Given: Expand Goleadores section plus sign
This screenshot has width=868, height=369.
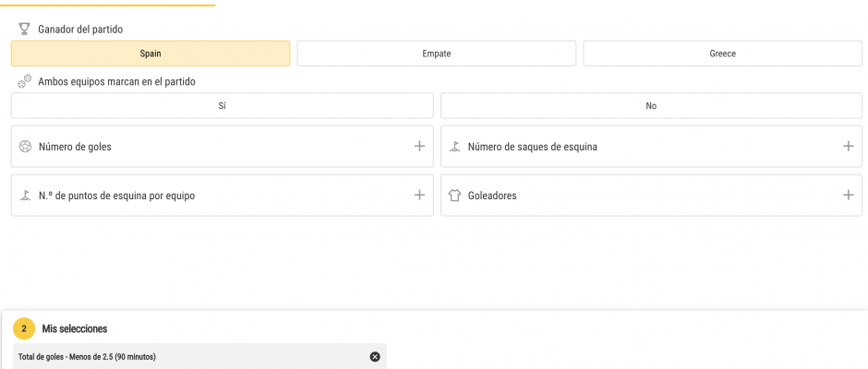Looking at the screenshot, I should pos(848,195).
